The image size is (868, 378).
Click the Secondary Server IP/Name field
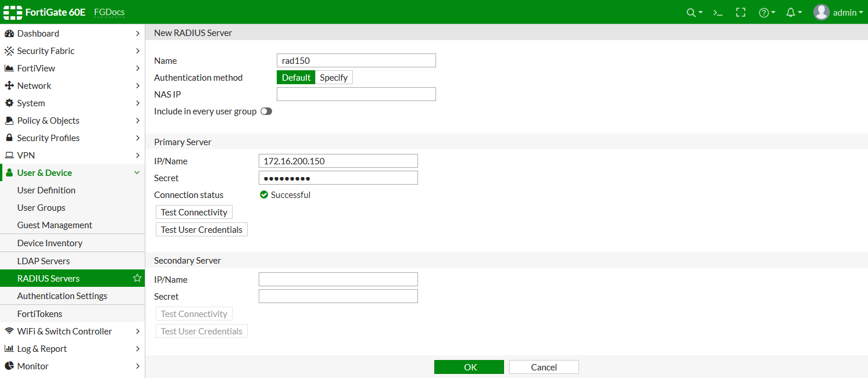[x=338, y=279]
